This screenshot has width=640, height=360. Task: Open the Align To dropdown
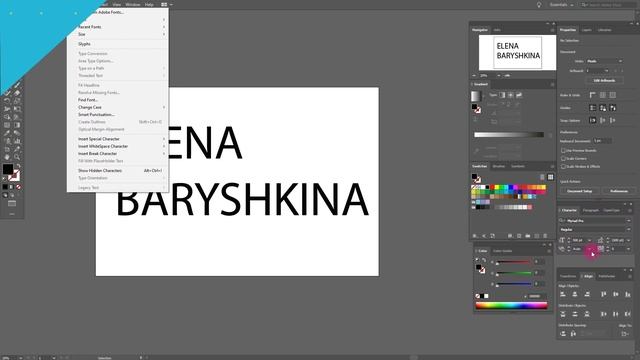[625, 334]
